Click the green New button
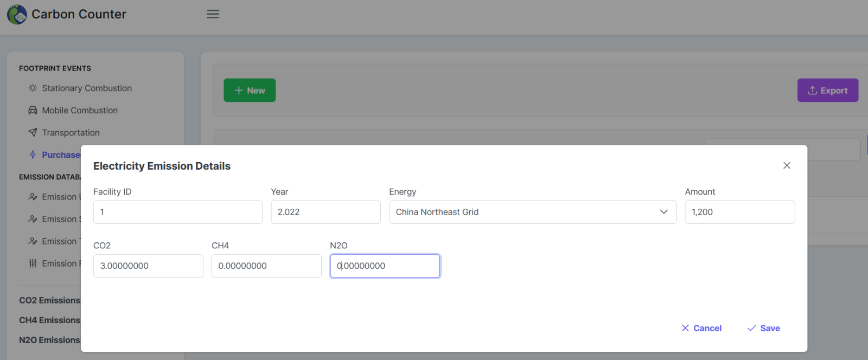The height and width of the screenshot is (360, 868). click(x=250, y=91)
